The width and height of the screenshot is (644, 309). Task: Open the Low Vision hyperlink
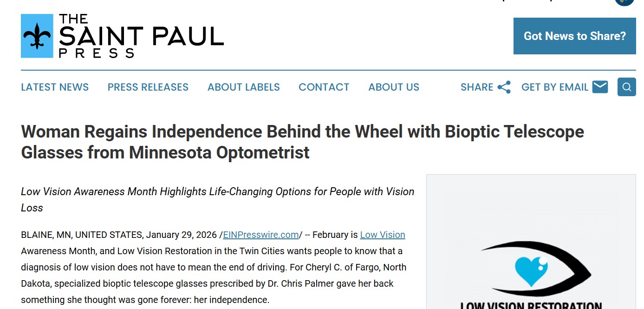pyautogui.click(x=383, y=235)
